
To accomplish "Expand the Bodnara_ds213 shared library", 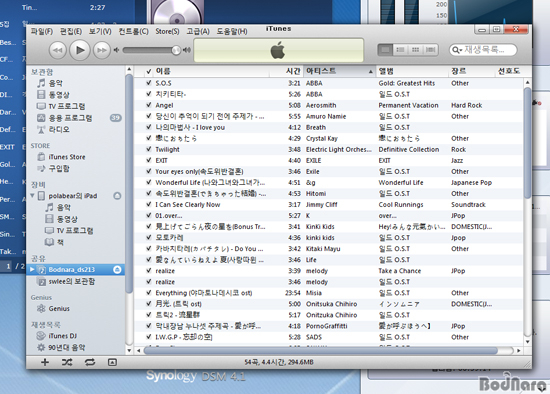I will pyautogui.click(x=32, y=269).
